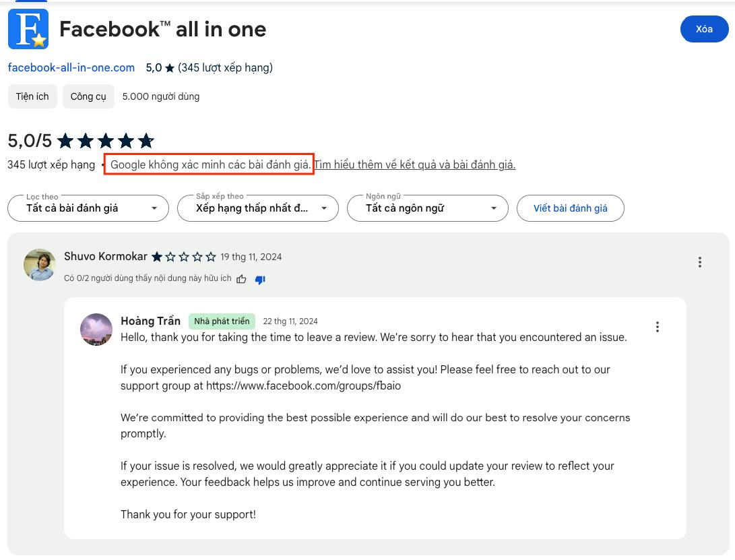Click 'Google không xác minh các bài đánh giá' text
Image resolution: width=735 pixels, height=560 pixels.
[210, 164]
